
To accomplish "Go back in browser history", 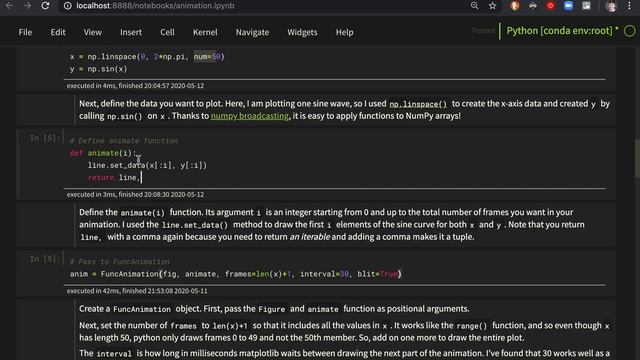I will [x=9, y=5].
